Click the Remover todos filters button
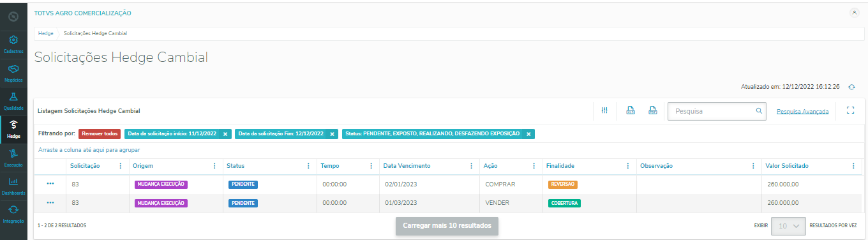This screenshot has height=240, width=868. tap(100, 134)
